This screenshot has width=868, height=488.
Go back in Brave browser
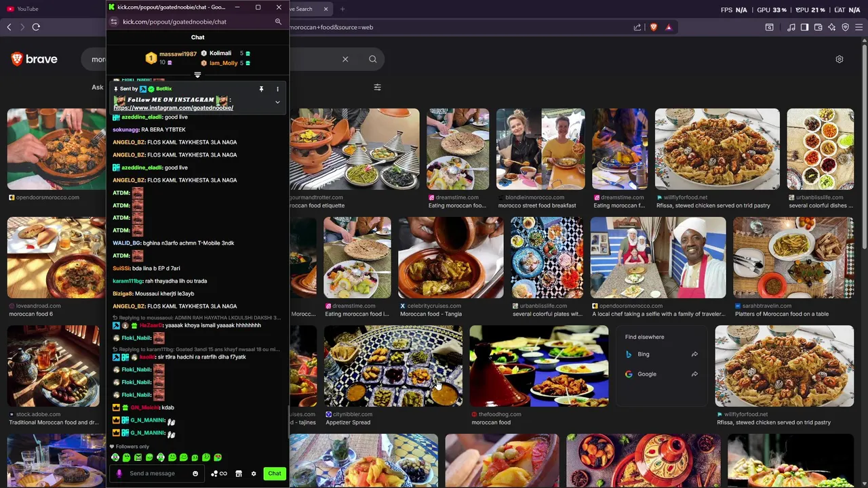(x=9, y=27)
